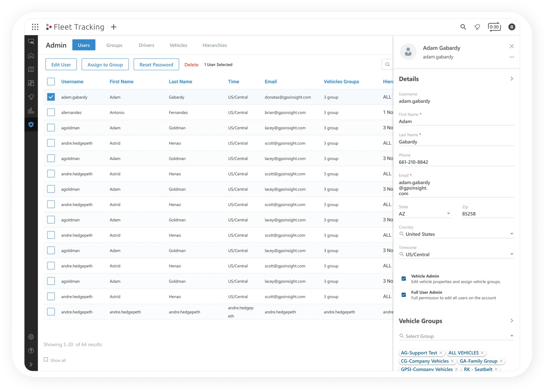Expand the Vehicle Groups section chevron
The width and height of the screenshot is (547, 392).
pos(512,321)
